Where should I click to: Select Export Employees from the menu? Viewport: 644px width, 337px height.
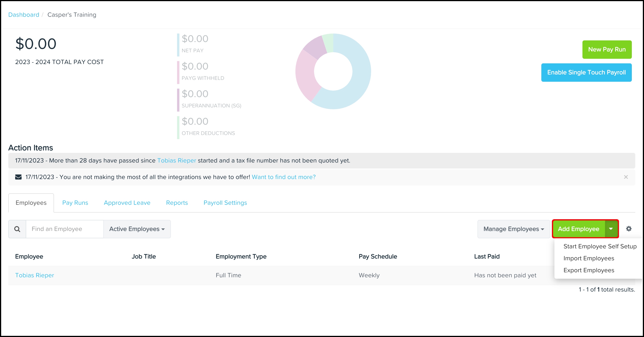[x=589, y=270]
